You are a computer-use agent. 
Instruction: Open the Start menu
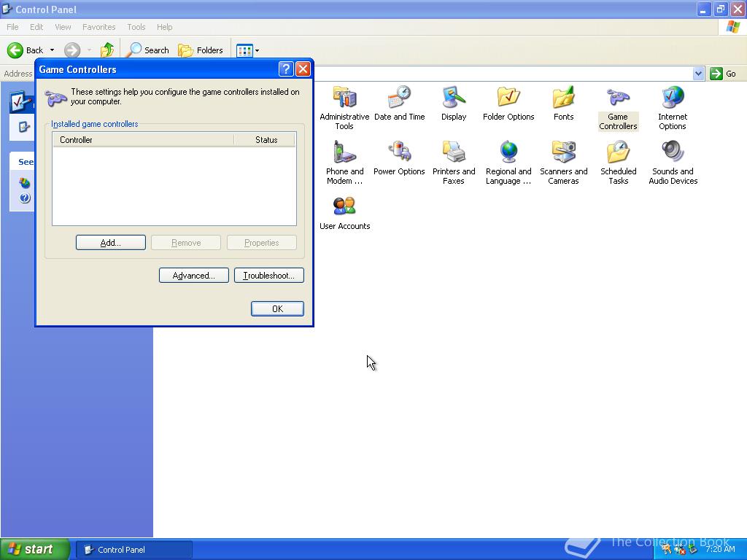[35, 549]
